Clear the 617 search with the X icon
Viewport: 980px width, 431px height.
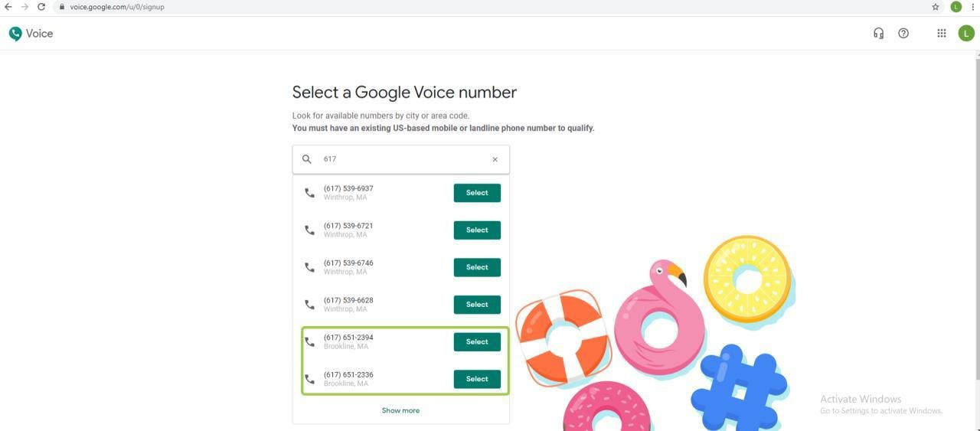[x=495, y=159]
